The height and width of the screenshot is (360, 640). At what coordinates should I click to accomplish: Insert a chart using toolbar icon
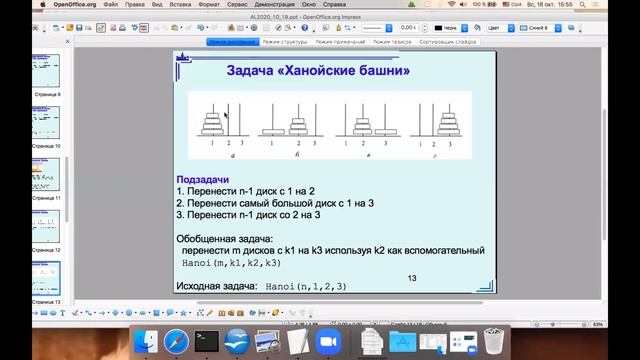point(231,28)
